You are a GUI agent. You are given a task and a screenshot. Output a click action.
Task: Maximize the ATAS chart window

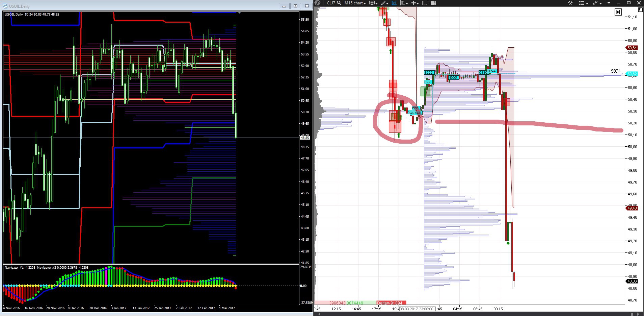(629, 3)
